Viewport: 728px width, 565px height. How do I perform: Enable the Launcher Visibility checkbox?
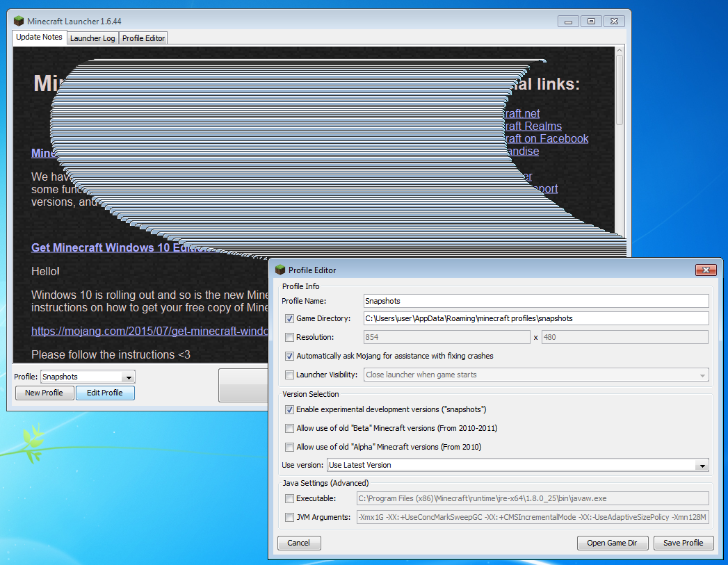290,375
